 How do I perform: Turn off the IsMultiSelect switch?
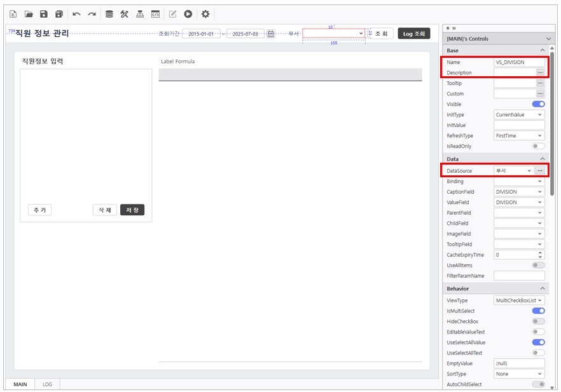click(538, 311)
